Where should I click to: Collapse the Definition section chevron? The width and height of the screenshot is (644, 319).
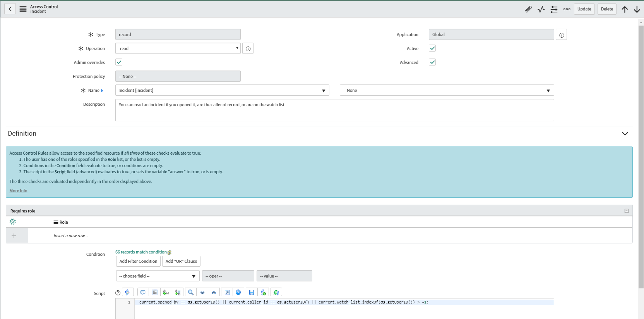[x=625, y=133]
